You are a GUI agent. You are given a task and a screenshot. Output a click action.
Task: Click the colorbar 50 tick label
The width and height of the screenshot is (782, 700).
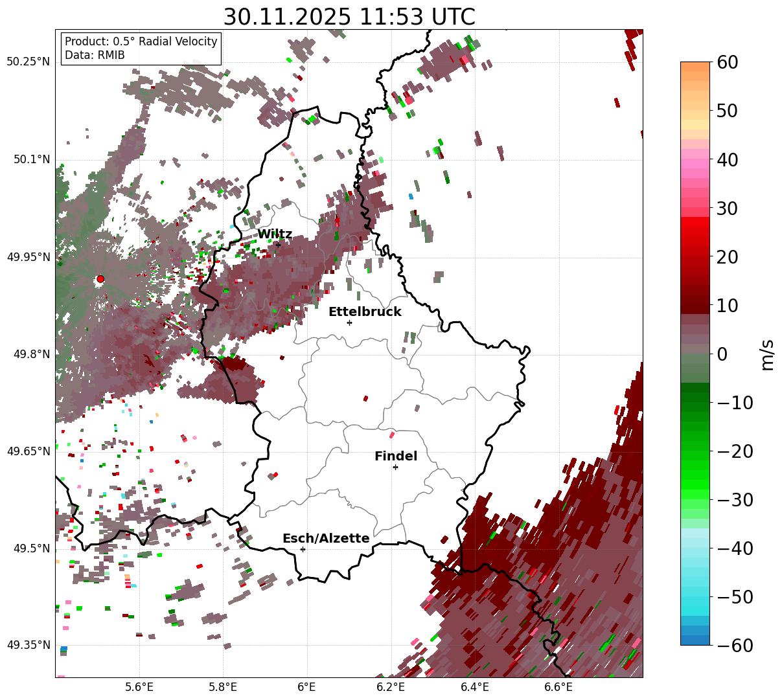(727, 111)
